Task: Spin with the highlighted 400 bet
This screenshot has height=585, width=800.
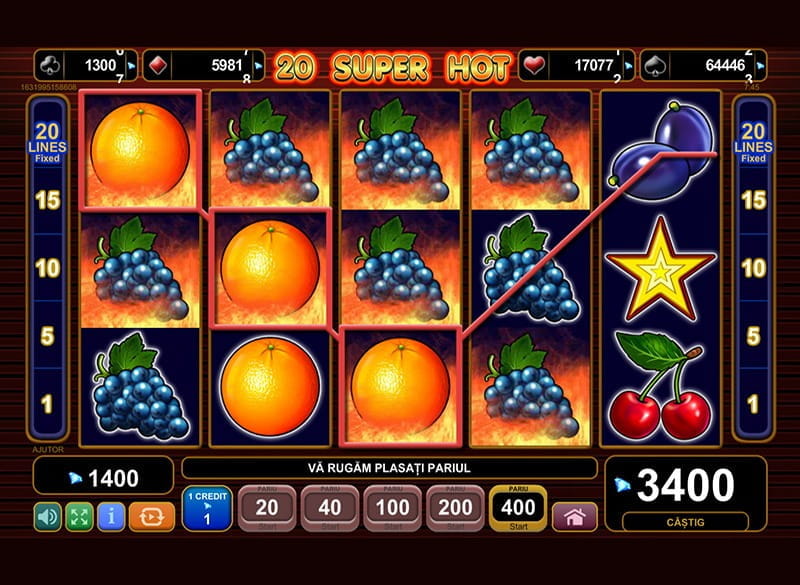Action: pyautogui.click(x=518, y=508)
